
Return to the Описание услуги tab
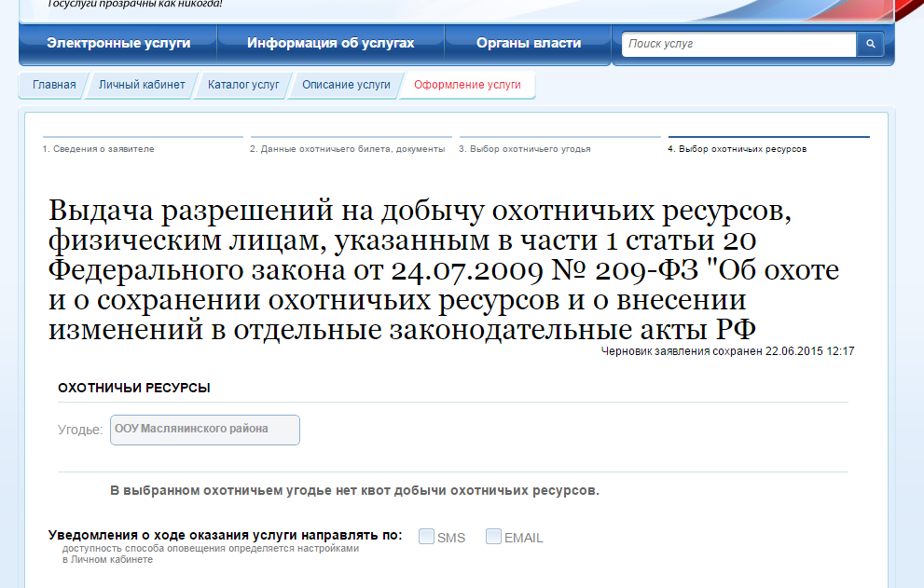346,85
